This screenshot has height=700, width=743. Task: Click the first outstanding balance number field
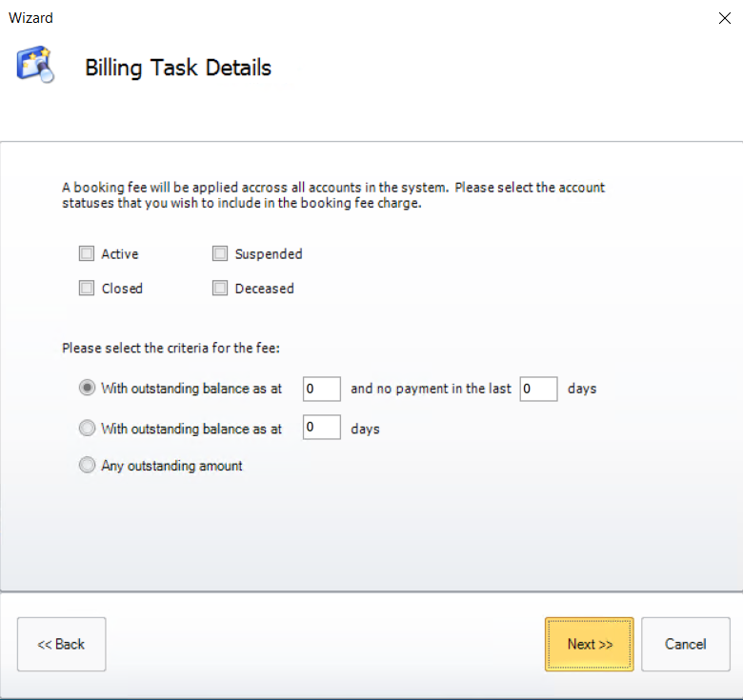tap(322, 389)
